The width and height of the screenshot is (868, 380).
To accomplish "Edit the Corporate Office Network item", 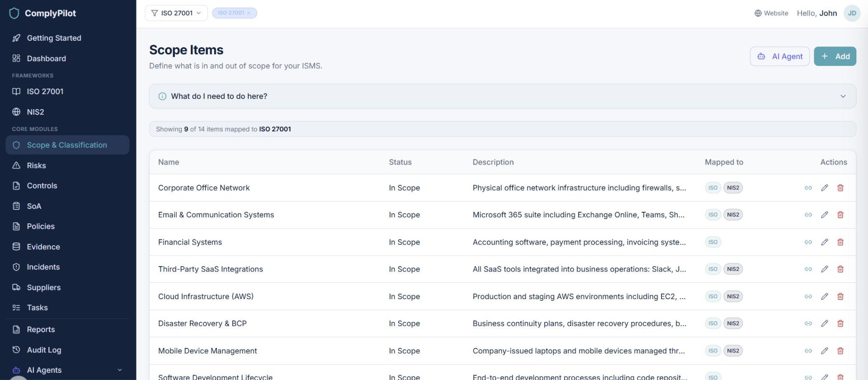I will pos(825,188).
